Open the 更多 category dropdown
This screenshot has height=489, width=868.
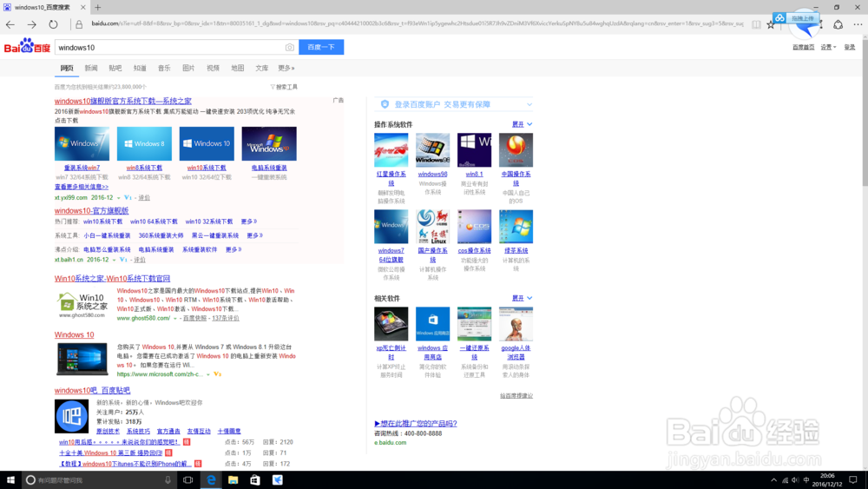tap(286, 68)
